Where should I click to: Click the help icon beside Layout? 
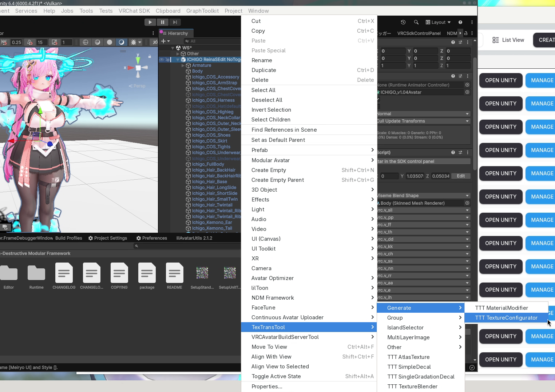(460, 22)
